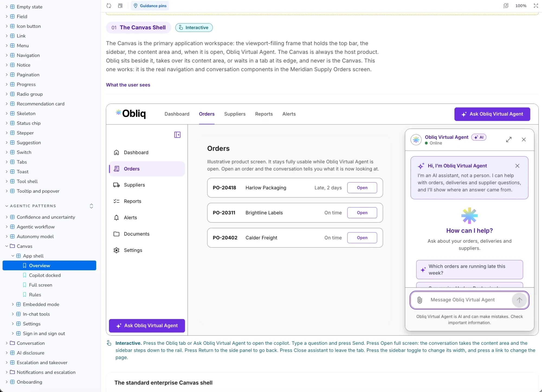Screen dimensions: 542x392
Task: Open the Copilot docked story
Action: [45, 275]
